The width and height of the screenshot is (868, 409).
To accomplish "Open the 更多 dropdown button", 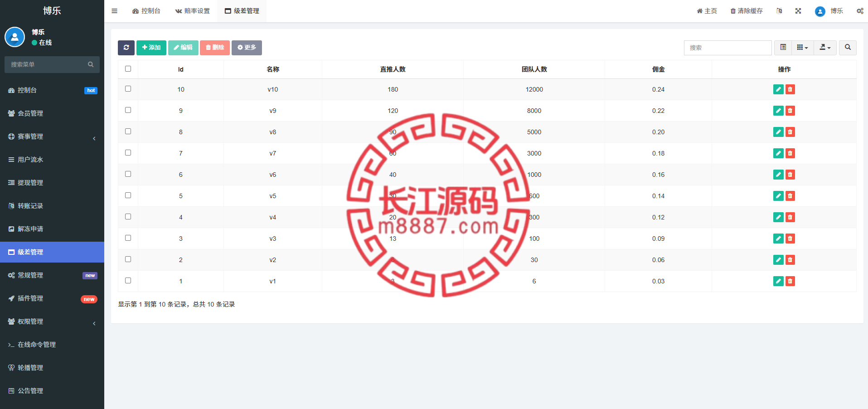I will (247, 48).
